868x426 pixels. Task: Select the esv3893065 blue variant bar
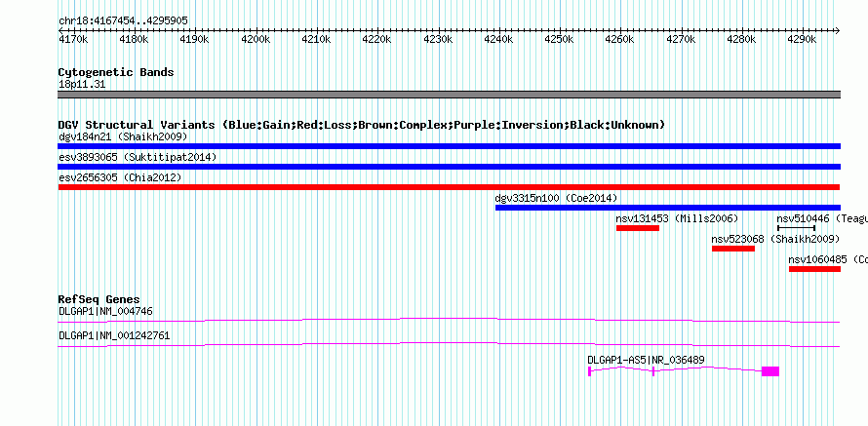(x=449, y=167)
